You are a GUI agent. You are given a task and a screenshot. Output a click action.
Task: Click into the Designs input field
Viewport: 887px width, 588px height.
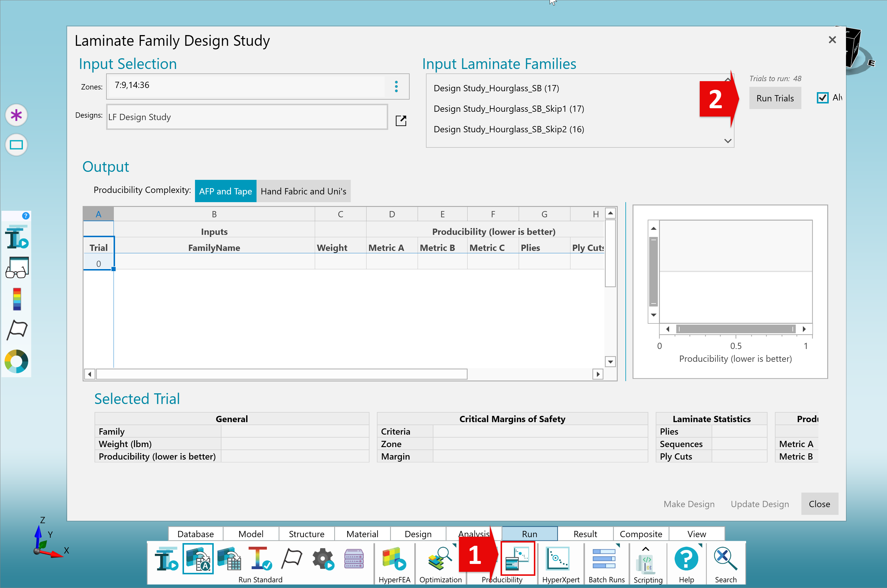[247, 117]
